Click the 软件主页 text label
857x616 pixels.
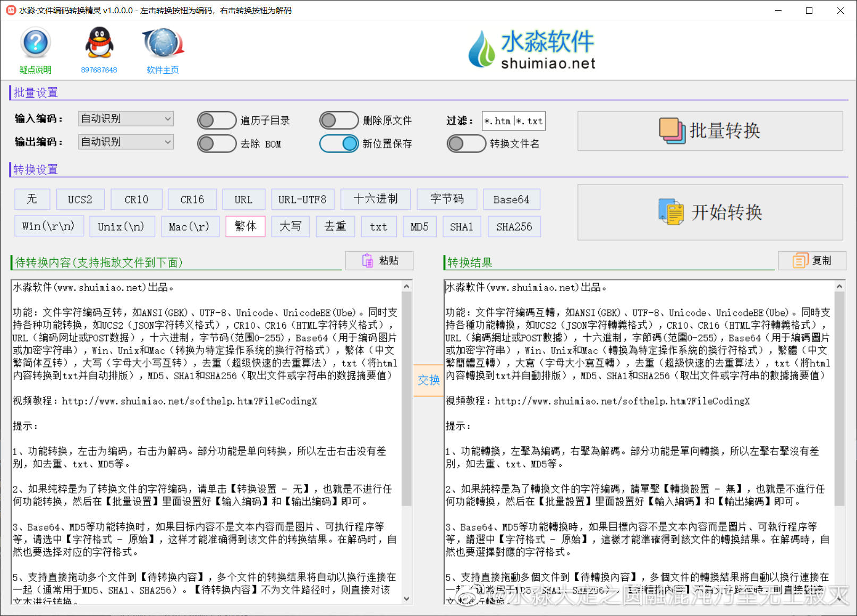click(x=163, y=70)
